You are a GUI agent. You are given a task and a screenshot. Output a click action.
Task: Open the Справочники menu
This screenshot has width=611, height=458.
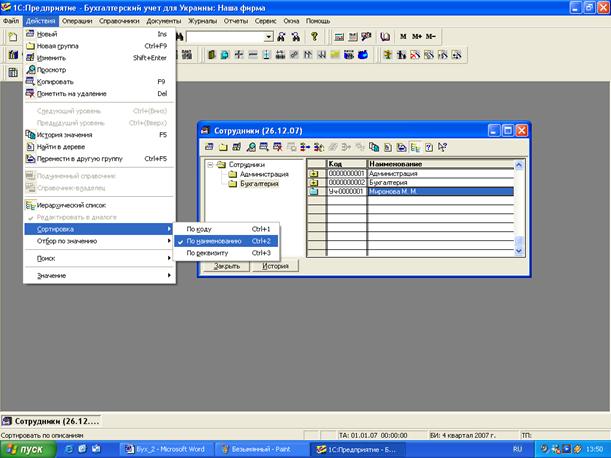click(119, 21)
